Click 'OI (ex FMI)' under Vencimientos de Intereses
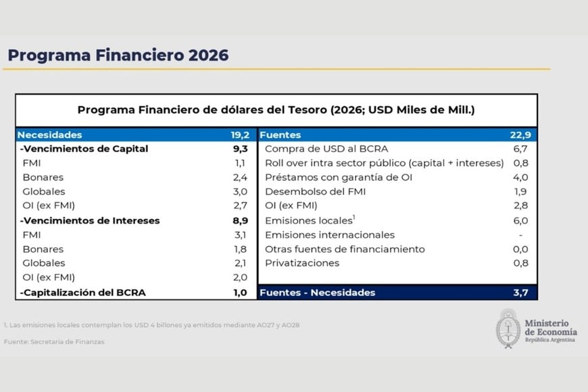 [x=49, y=278]
